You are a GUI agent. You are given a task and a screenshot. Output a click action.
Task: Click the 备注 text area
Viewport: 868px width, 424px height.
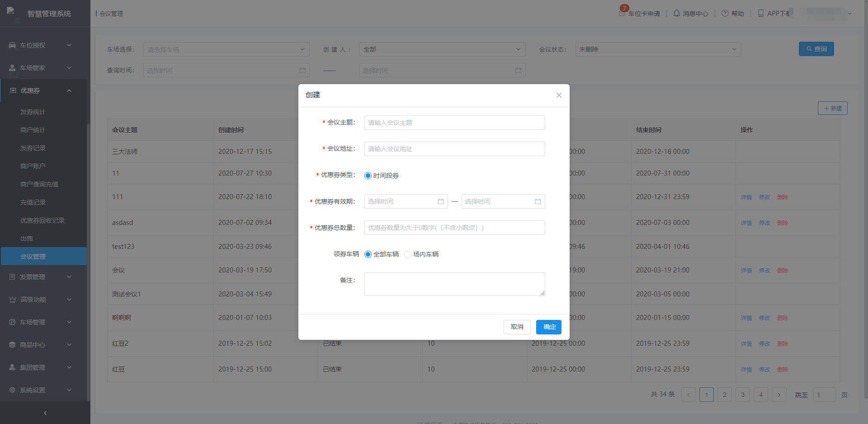coord(455,284)
